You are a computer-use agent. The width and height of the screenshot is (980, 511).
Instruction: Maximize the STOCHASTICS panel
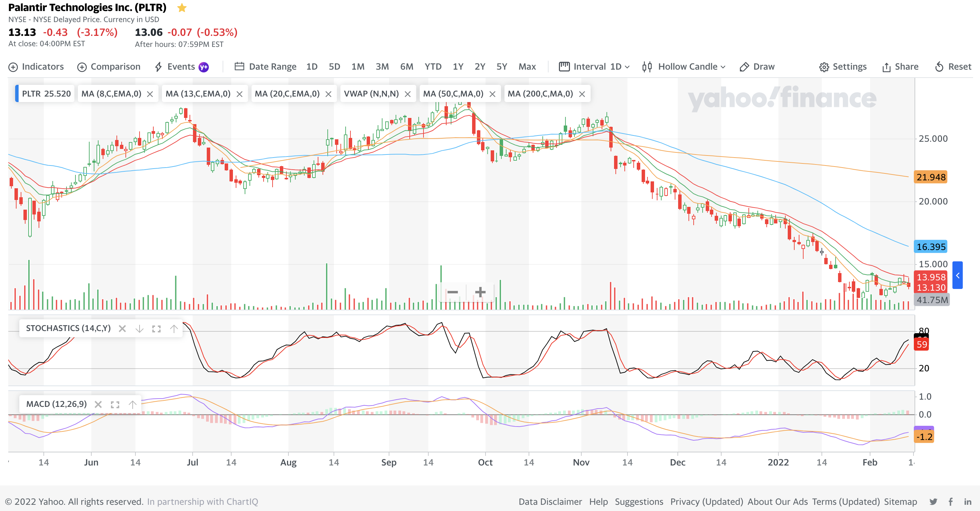156,329
